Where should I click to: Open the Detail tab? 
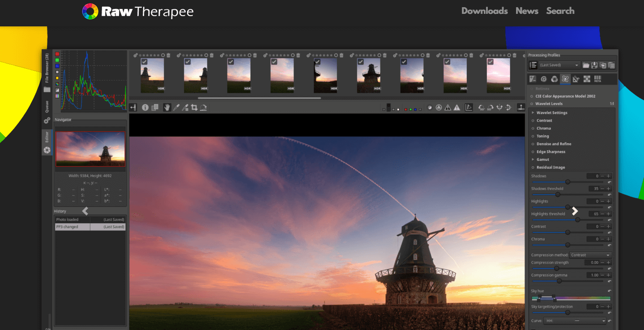[544, 79]
